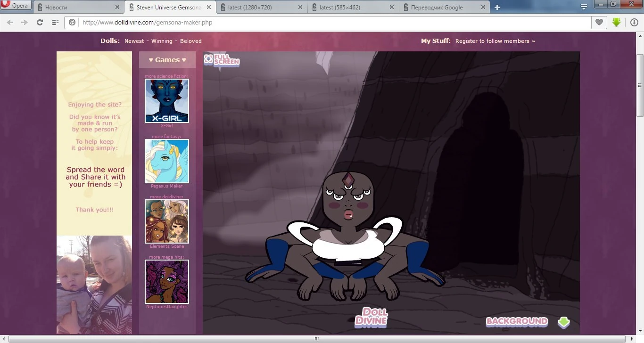
Task: Open the browser downloads icon
Action: (x=634, y=22)
